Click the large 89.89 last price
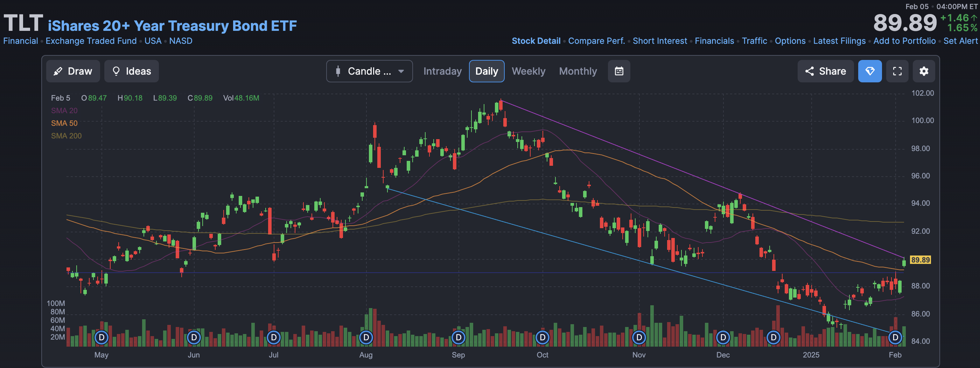 coord(905,23)
